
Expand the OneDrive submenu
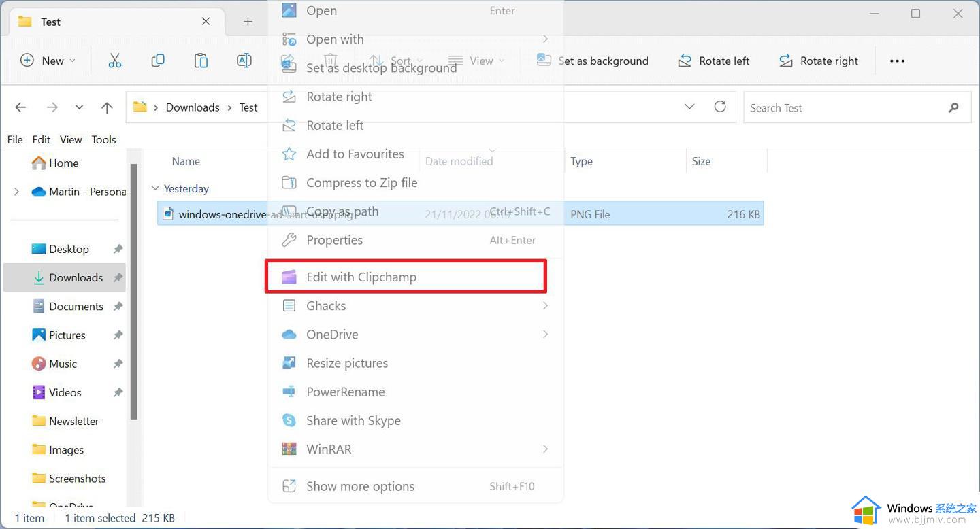tap(416, 335)
